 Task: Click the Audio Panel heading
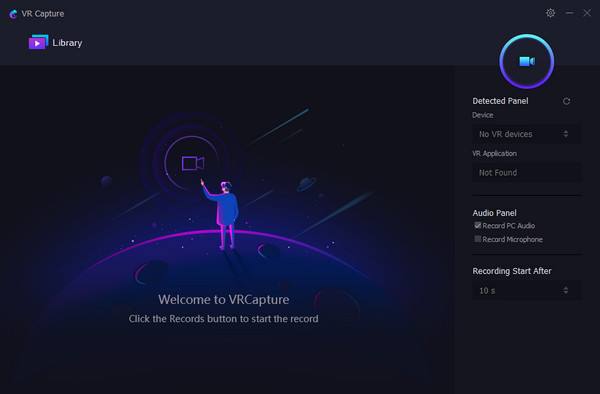point(494,213)
